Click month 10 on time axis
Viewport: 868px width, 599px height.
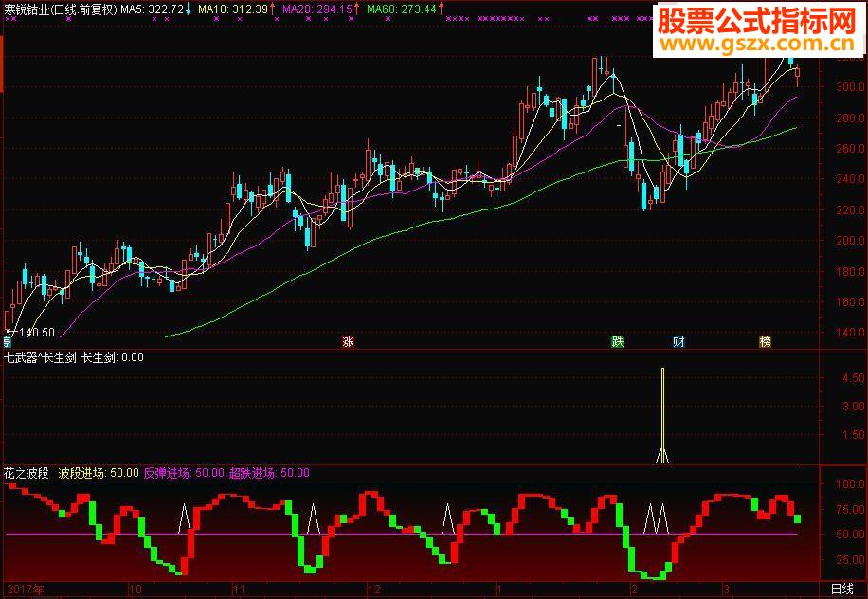[136, 590]
